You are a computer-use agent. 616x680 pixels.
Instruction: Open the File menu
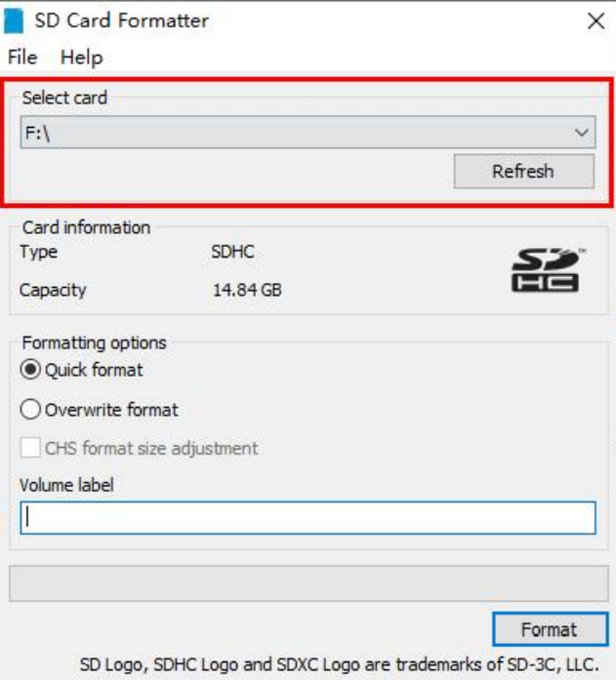click(21, 58)
